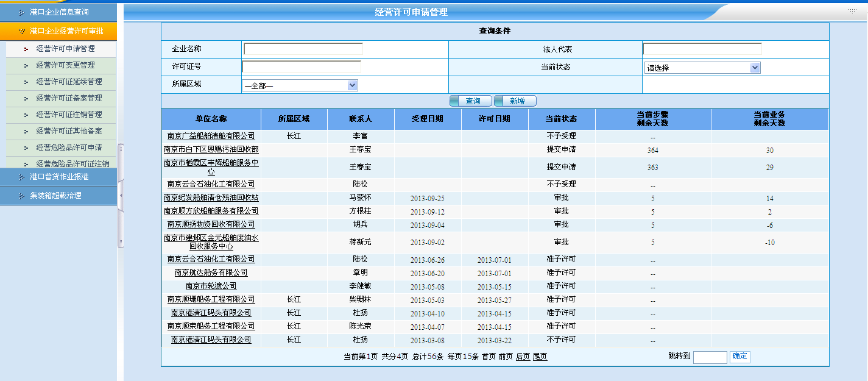The width and height of the screenshot is (868, 381).
Task: Go to next page via 后页 link
Action: coord(523,357)
